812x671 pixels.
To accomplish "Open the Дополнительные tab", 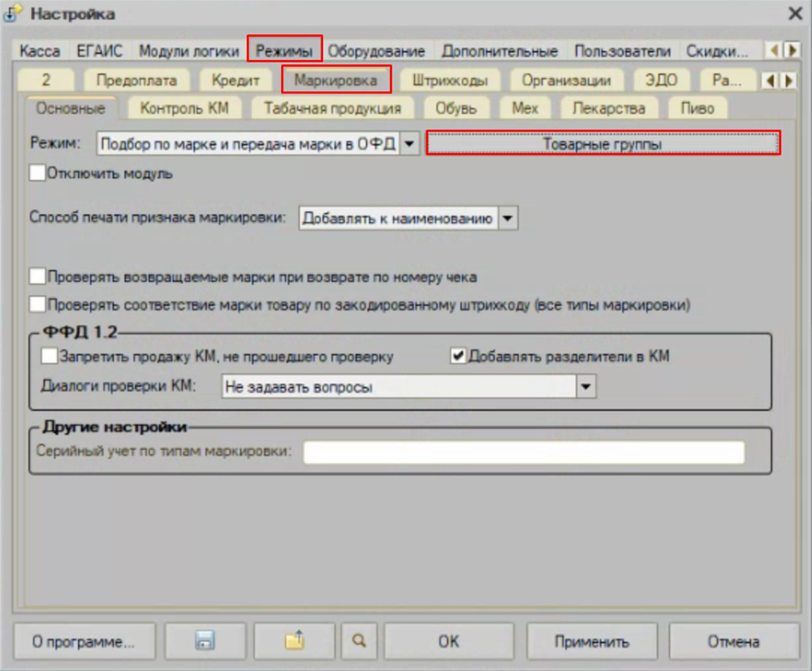I will pos(499,51).
